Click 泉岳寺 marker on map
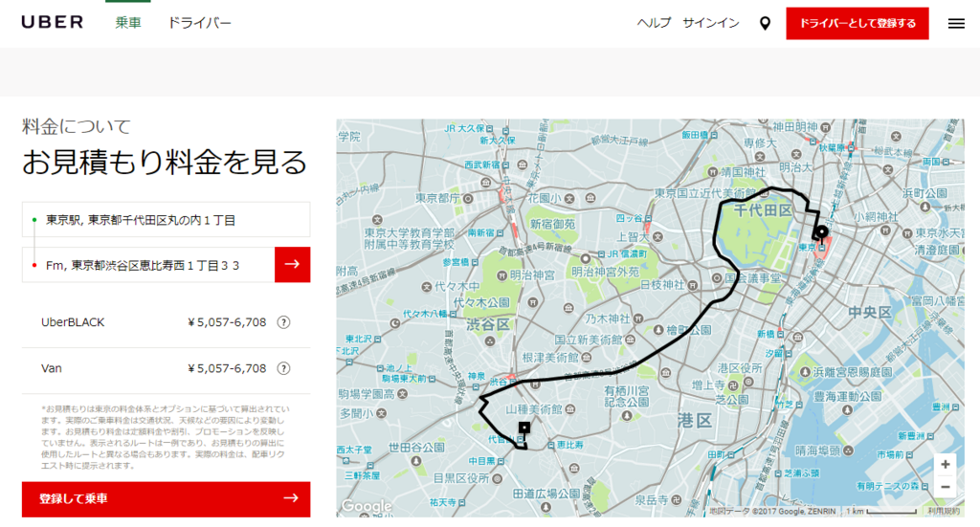The image size is (980, 527). (x=677, y=500)
